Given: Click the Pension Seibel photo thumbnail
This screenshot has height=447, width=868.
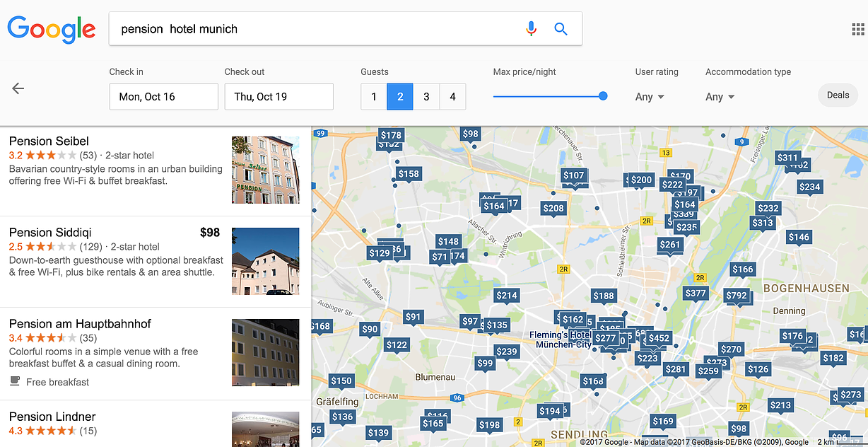Looking at the screenshot, I should [265, 170].
